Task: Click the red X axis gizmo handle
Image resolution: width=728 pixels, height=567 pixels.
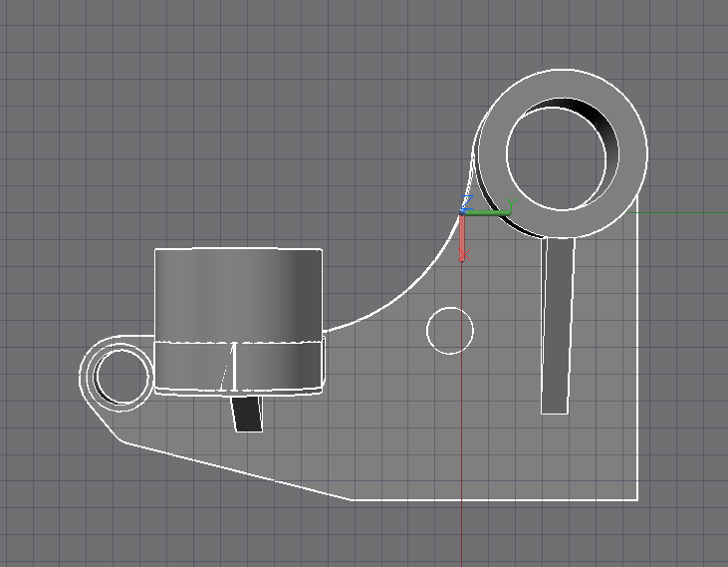Action: [x=462, y=238]
